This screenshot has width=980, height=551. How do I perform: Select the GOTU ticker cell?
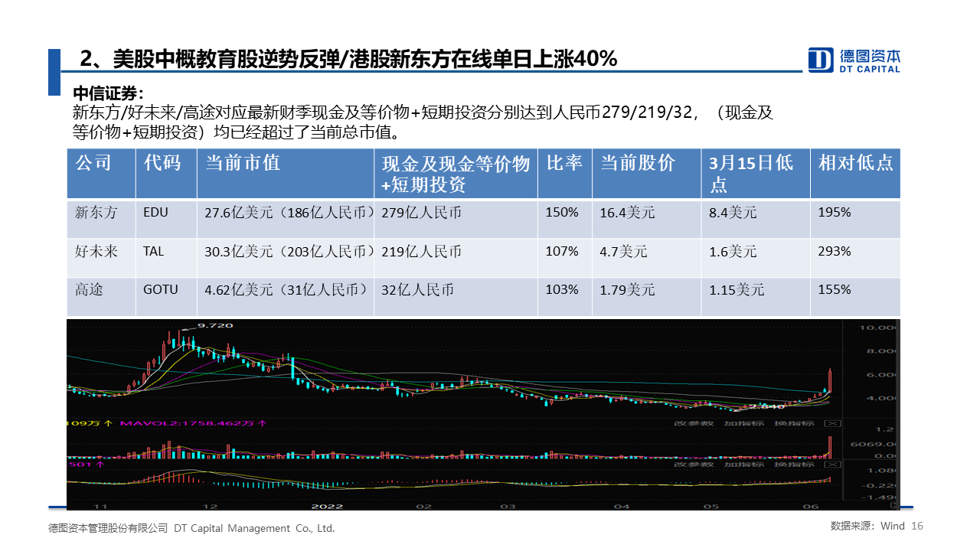[x=166, y=296]
